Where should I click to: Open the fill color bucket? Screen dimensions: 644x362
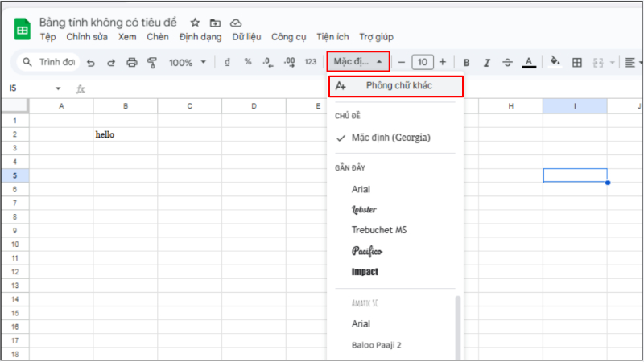pyautogui.click(x=555, y=62)
